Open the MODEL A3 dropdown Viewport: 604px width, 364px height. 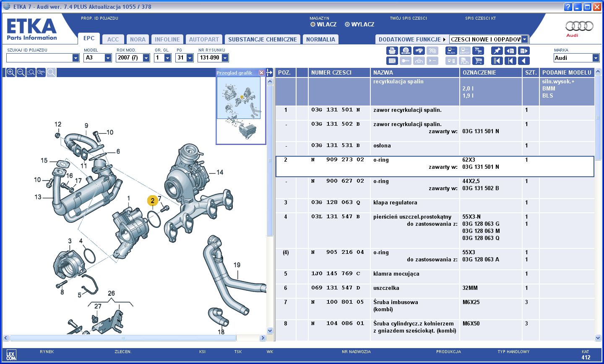[108, 58]
